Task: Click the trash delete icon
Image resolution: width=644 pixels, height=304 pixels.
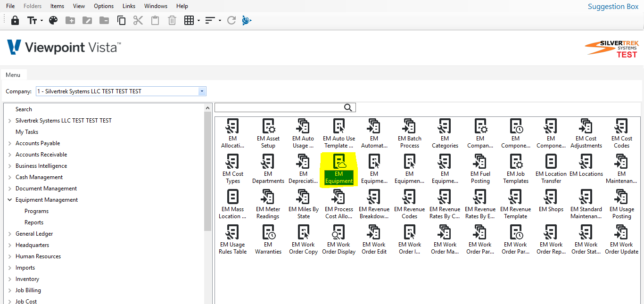Action: pyautogui.click(x=172, y=20)
